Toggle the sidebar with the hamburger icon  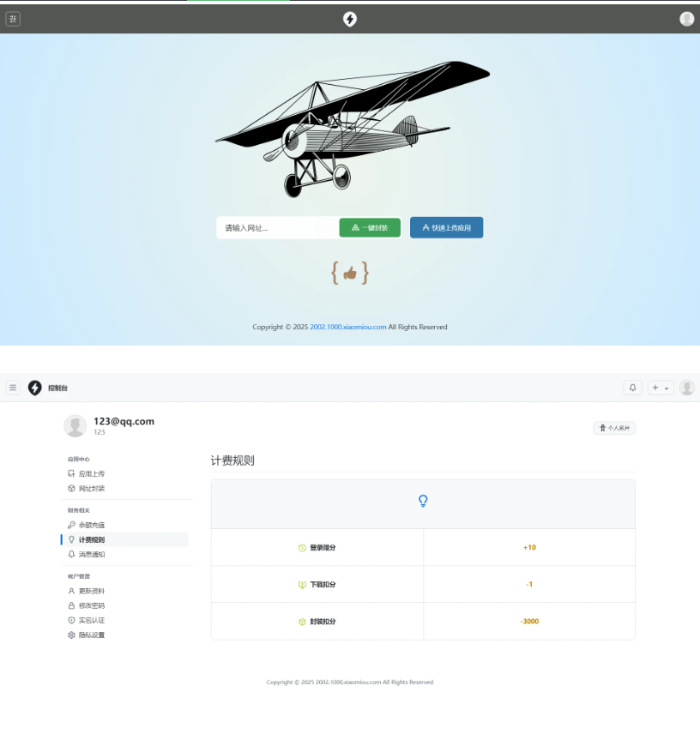coord(12,387)
